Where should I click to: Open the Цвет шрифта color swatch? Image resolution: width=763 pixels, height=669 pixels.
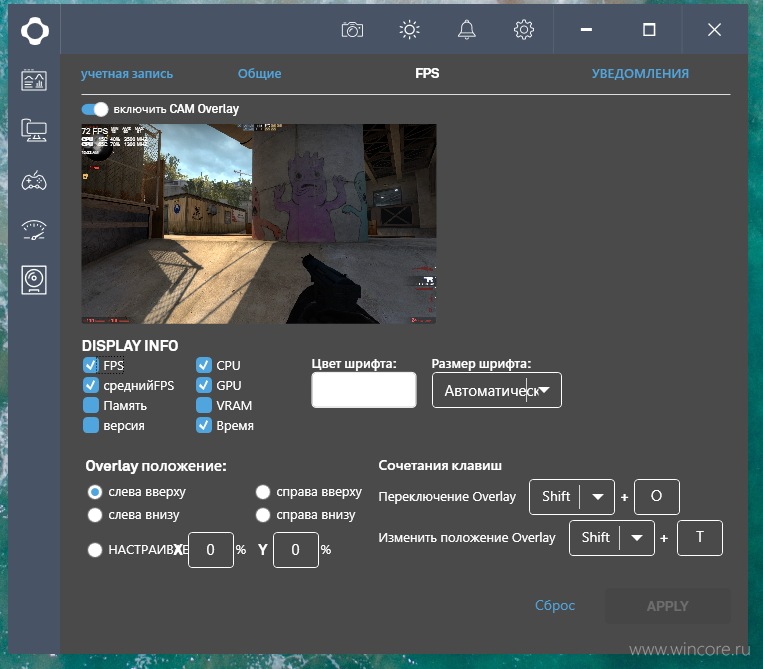click(364, 390)
